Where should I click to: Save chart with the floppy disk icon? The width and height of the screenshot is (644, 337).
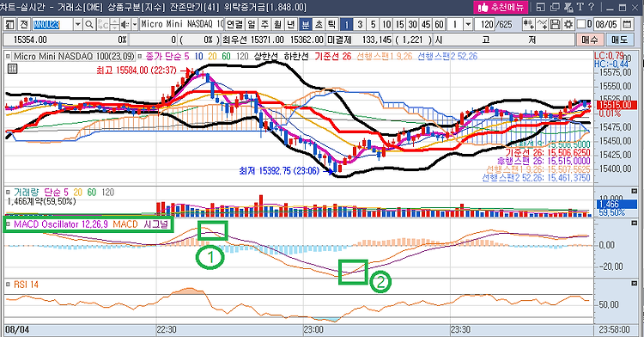coord(556,25)
